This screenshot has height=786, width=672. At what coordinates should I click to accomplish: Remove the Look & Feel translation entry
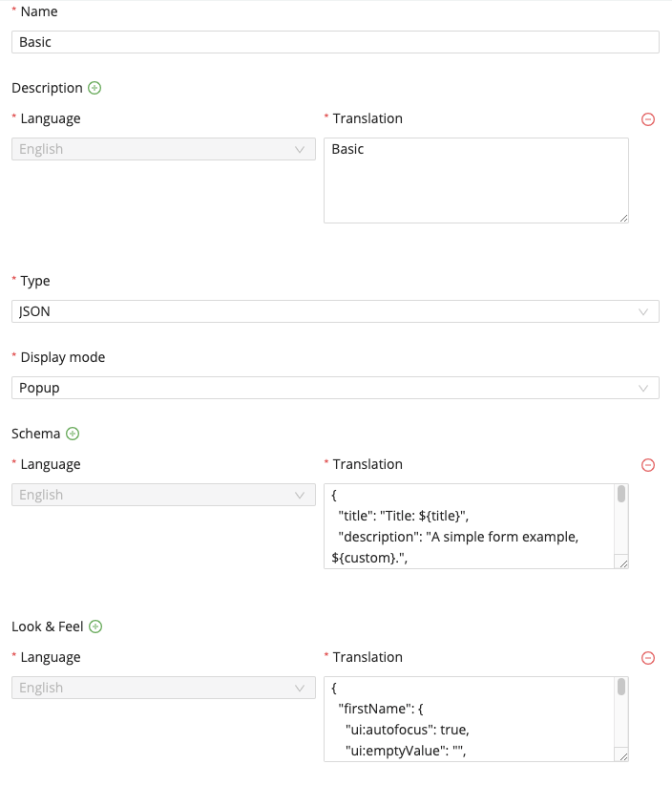[x=648, y=658]
